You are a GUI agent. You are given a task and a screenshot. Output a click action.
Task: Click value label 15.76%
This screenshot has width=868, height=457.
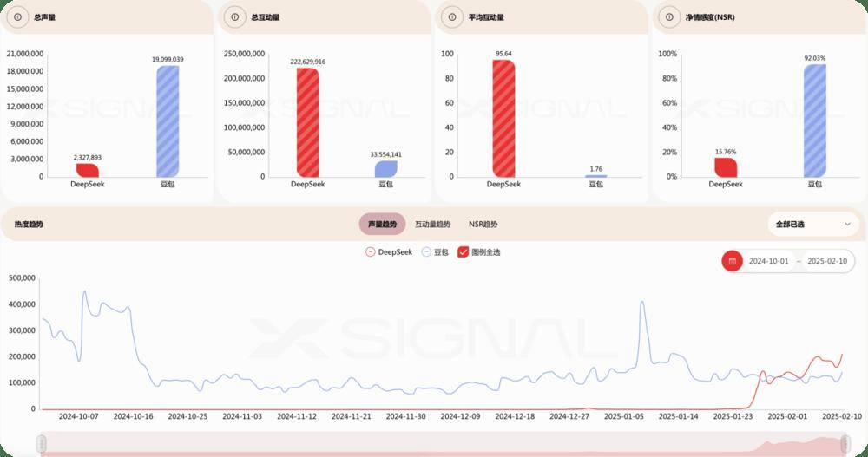click(726, 152)
